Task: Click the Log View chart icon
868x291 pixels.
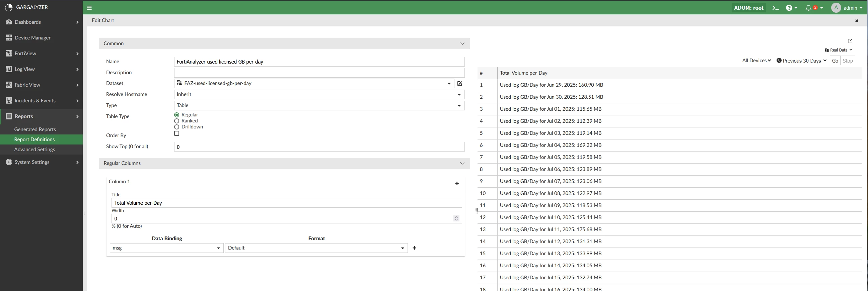Action: click(9, 69)
